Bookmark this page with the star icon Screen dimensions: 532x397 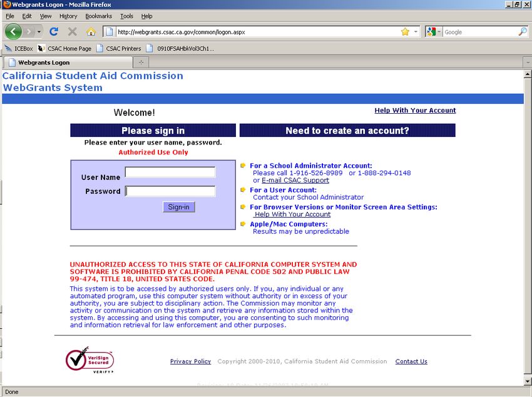coord(405,32)
